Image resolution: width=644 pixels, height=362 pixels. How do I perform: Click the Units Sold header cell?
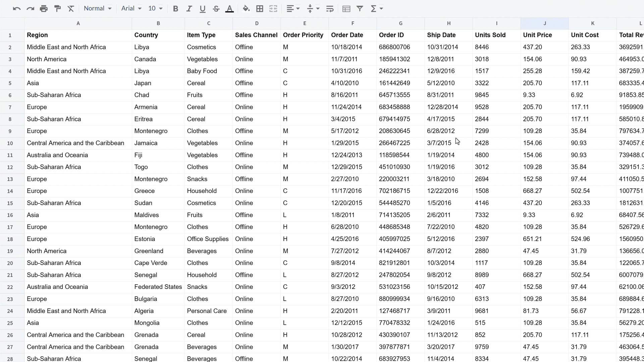(x=497, y=35)
